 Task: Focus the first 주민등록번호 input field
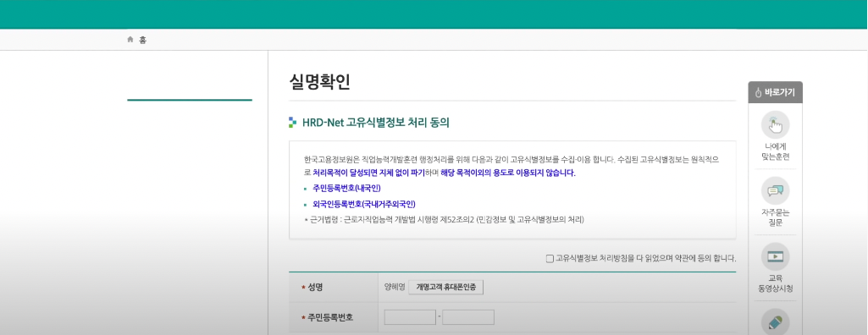410,317
